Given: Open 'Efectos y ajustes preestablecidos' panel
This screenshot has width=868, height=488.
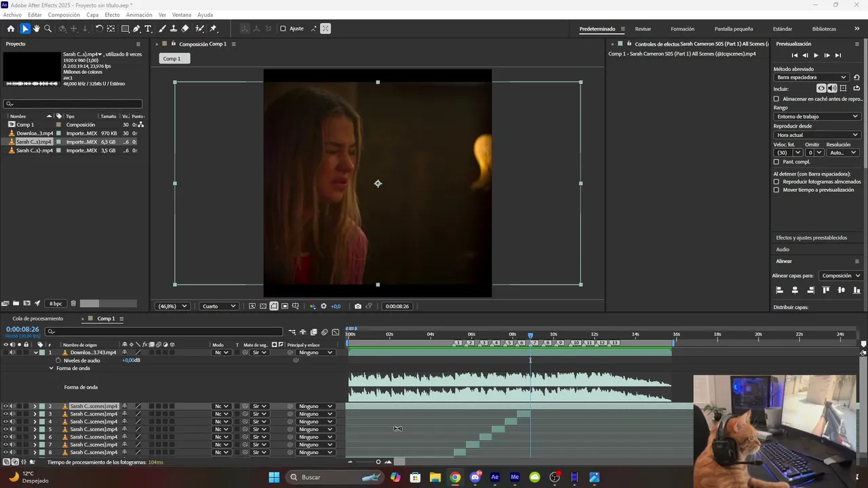Looking at the screenshot, I should click(811, 238).
